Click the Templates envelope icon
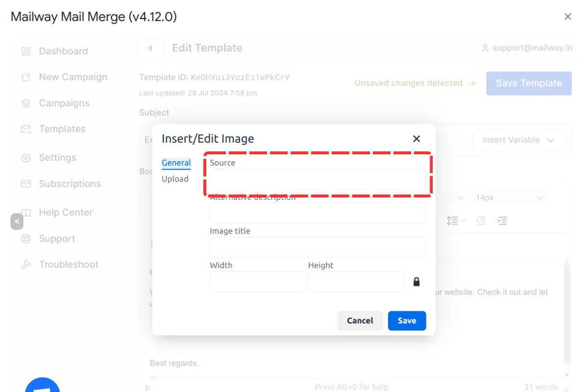Screen dimensions: 588x392 (25, 129)
